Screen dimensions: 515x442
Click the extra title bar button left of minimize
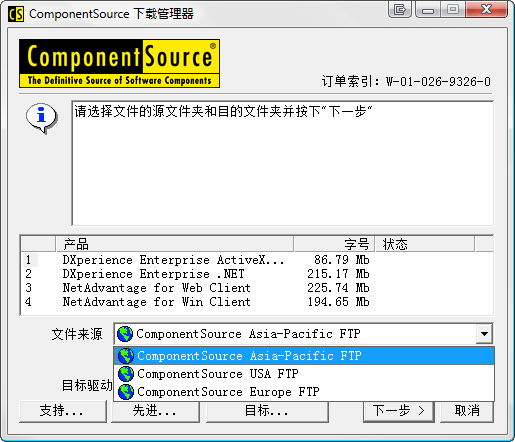pyautogui.click(x=400, y=9)
